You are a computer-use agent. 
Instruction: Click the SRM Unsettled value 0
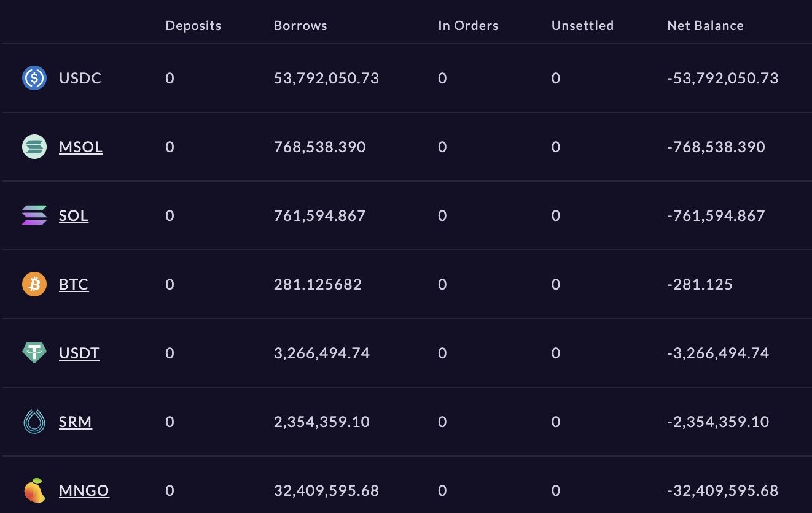point(556,422)
